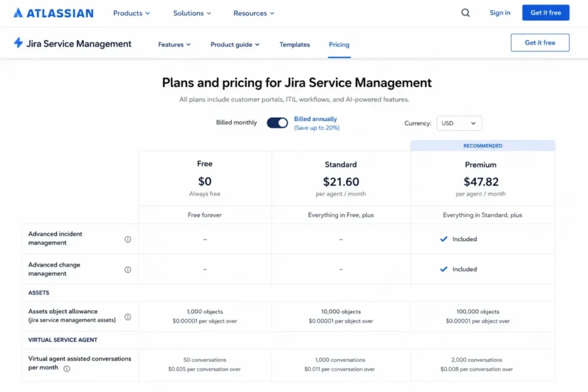Open the USD currency selector
The image size is (588, 392).
click(x=459, y=123)
